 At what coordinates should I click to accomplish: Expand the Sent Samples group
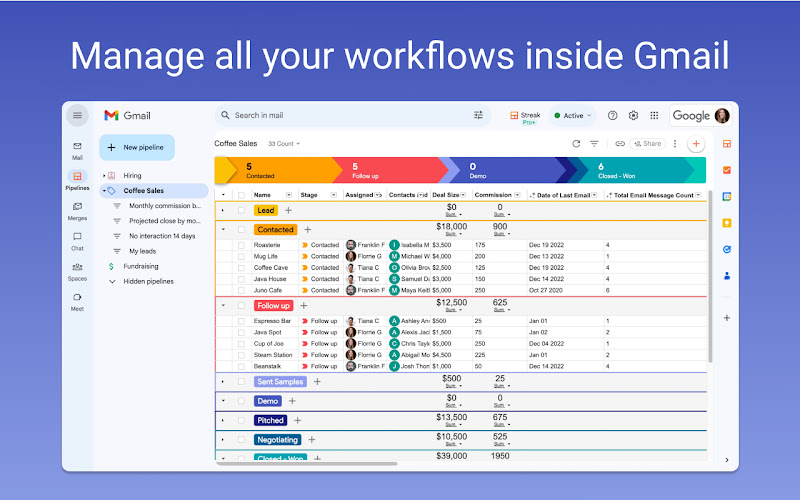tap(223, 382)
